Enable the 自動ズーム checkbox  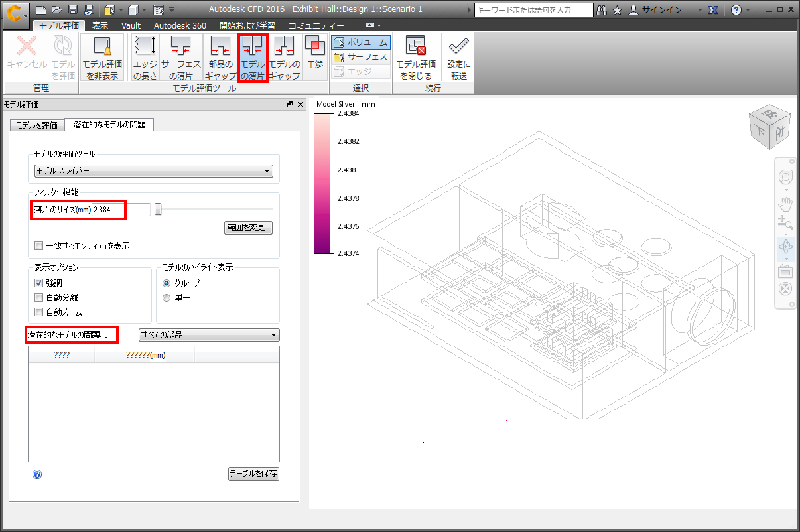pos(38,312)
